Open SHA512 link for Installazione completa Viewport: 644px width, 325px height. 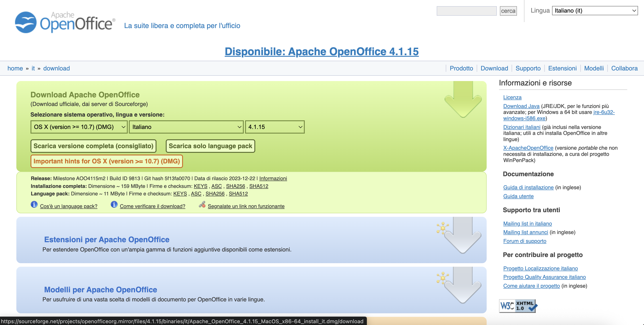click(259, 186)
